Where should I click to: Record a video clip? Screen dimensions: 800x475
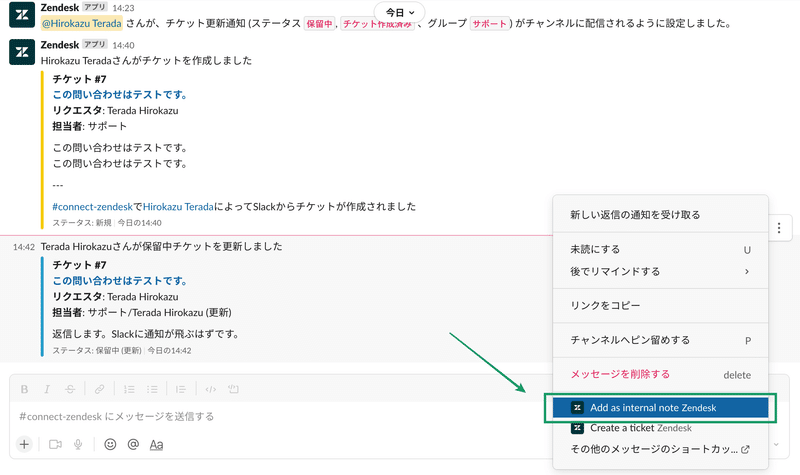point(55,444)
